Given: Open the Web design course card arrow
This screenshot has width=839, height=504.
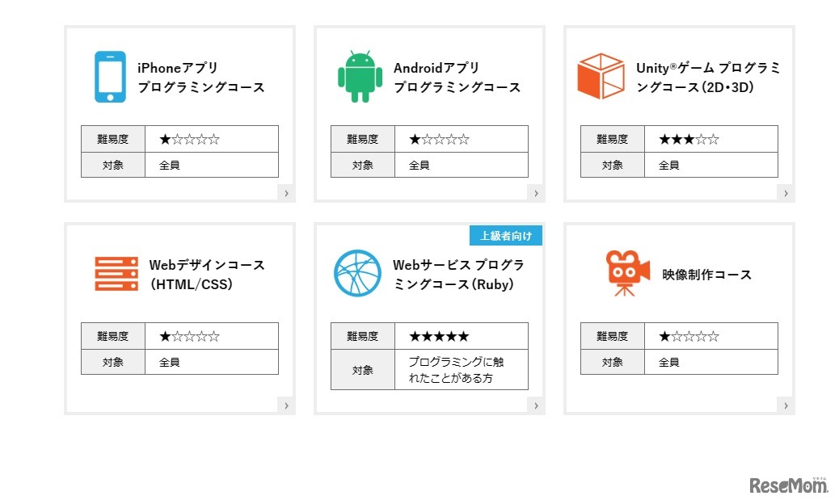Looking at the screenshot, I should [x=286, y=405].
